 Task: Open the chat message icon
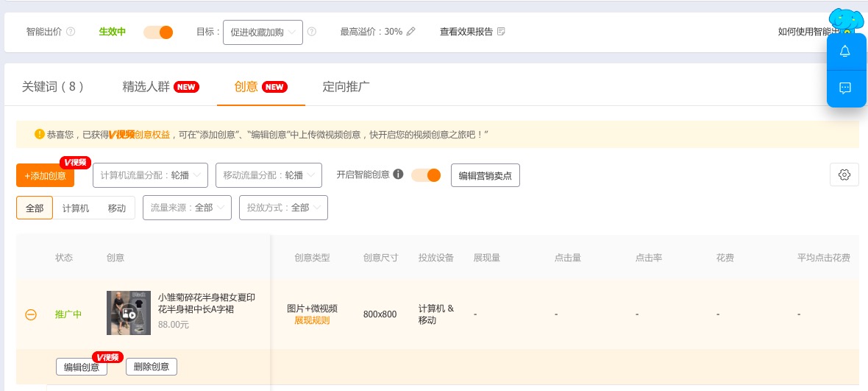click(844, 88)
